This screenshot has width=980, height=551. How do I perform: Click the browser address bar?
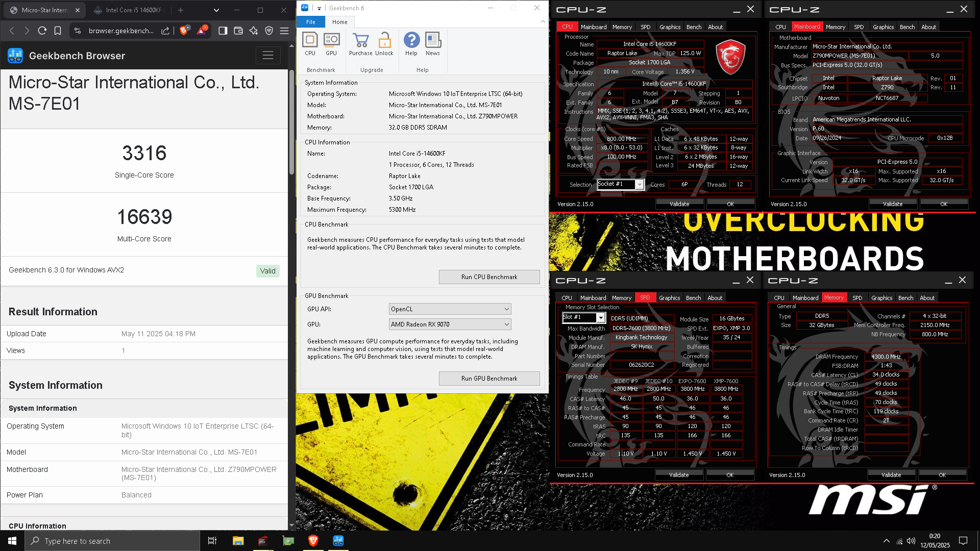pos(121,31)
